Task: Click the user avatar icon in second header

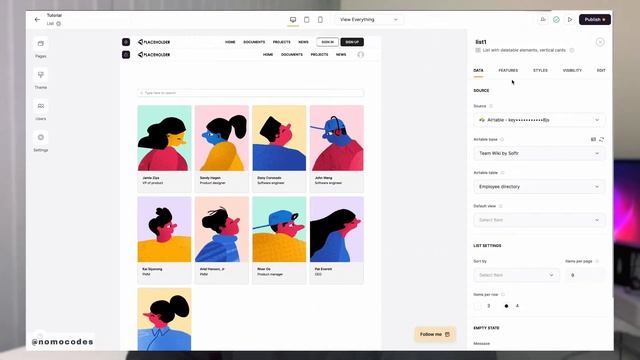Action: (361, 55)
